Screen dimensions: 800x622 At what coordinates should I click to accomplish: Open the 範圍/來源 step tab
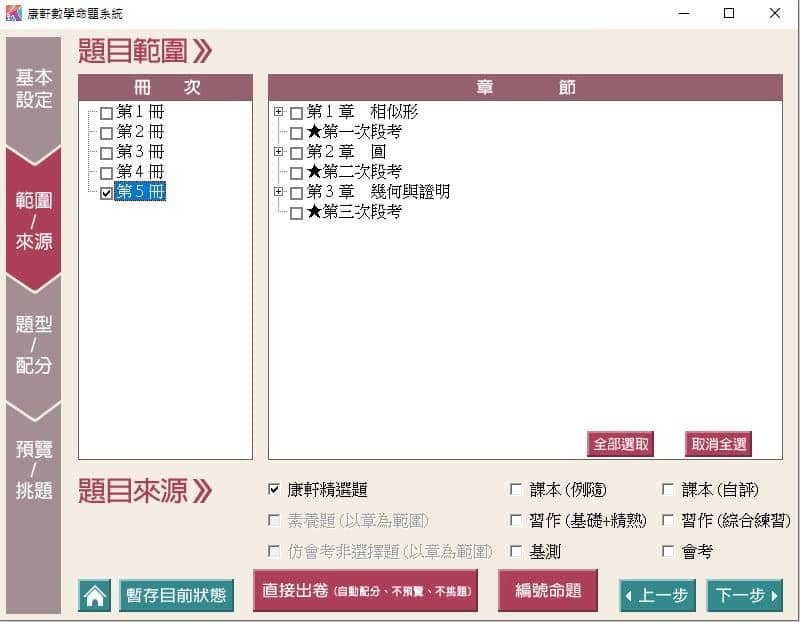[x=33, y=220]
